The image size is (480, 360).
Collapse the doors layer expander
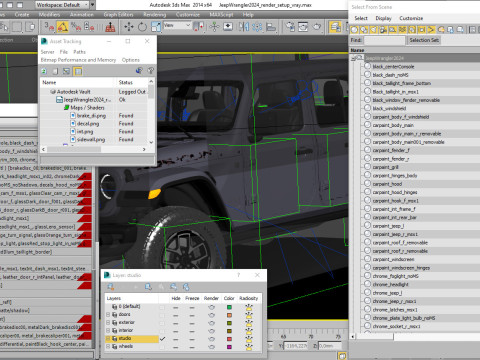click(x=108, y=315)
